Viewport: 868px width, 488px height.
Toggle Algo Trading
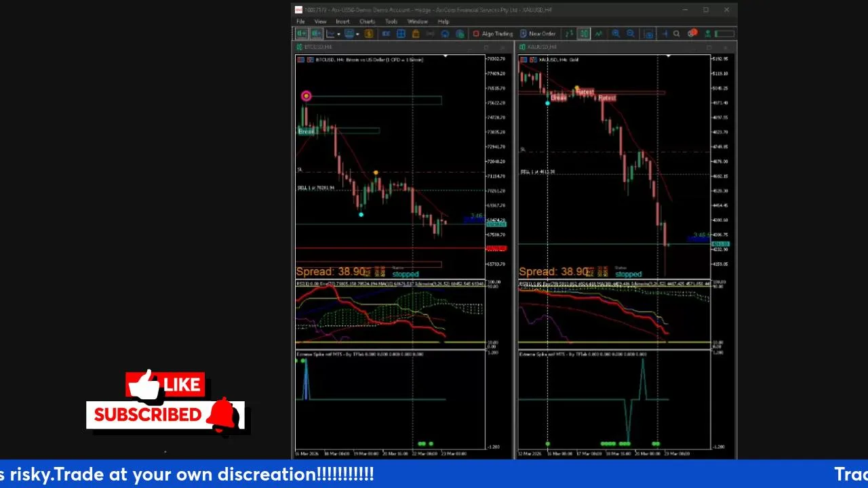pos(493,33)
